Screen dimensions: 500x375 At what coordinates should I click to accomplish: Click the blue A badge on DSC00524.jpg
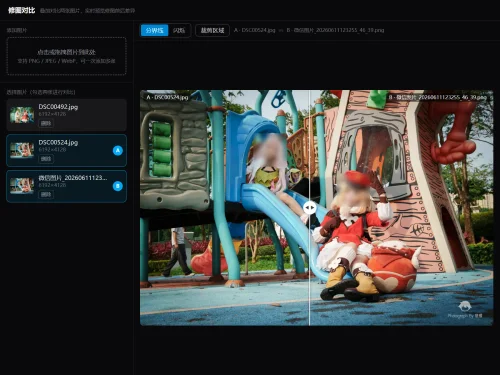118,151
